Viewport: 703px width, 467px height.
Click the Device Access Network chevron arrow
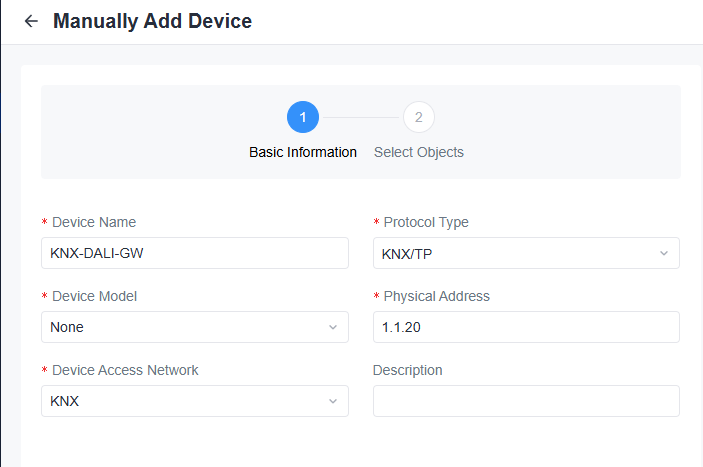[x=333, y=401]
